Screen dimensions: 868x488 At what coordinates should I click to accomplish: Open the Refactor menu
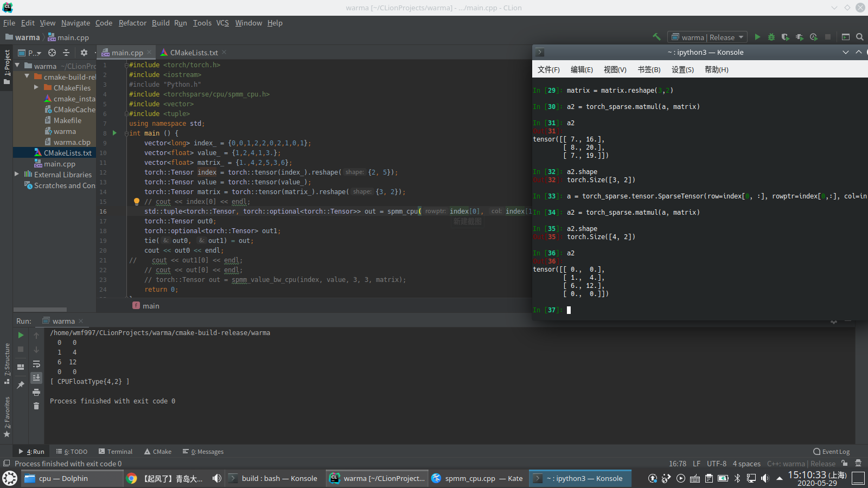coord(132,23)
